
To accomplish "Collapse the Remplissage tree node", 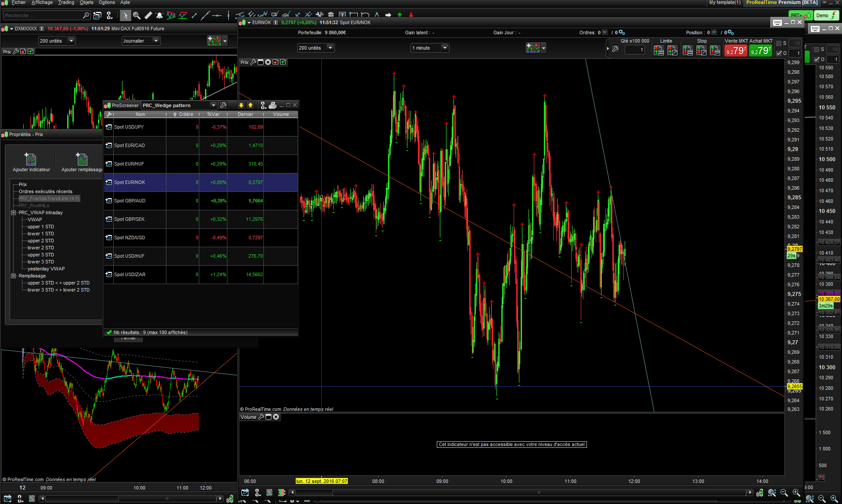I will 14,276.
